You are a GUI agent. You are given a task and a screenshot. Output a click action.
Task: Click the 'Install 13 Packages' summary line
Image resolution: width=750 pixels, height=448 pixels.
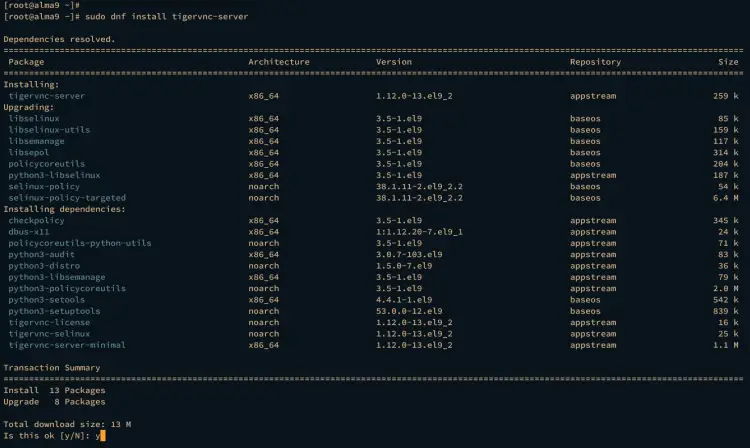[x=55, y=391]
